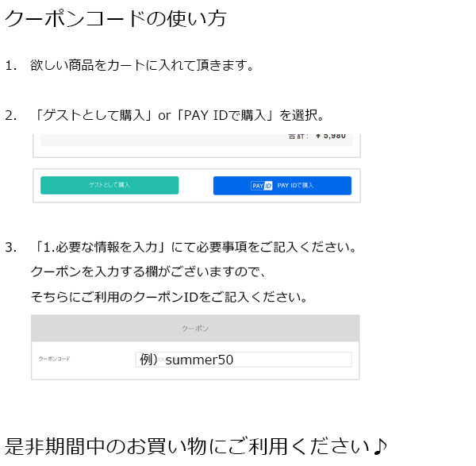Click step one text about adding to cart
The height and width of the screenshot is (466, 476).
click(142, 65)
